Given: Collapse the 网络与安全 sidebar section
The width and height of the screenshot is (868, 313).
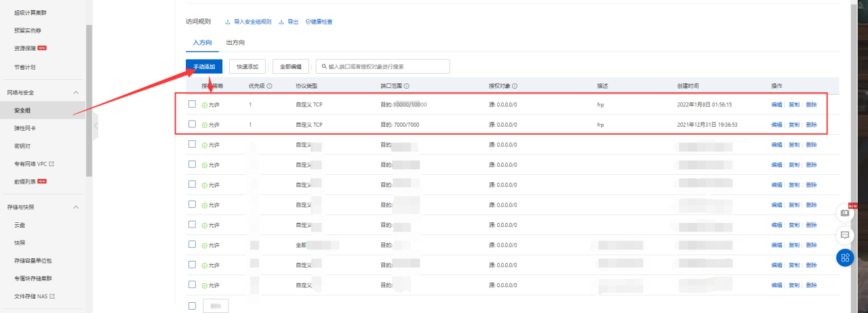Looking at the screenshot, I should pos(75,92).
